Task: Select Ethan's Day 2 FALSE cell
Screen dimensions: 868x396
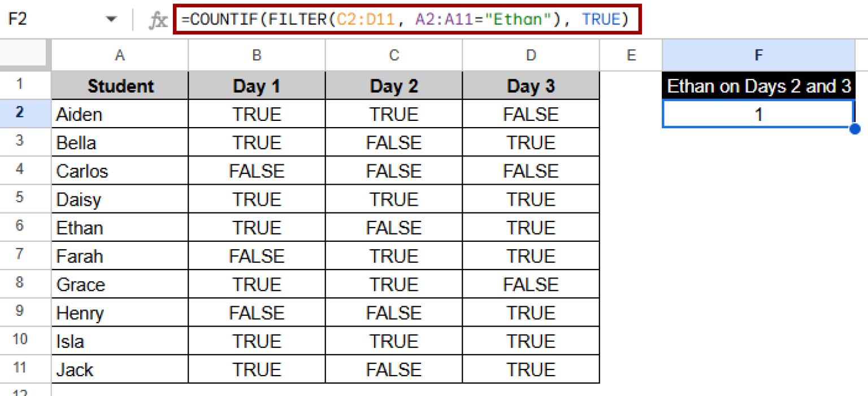Action: pos(394,228)
